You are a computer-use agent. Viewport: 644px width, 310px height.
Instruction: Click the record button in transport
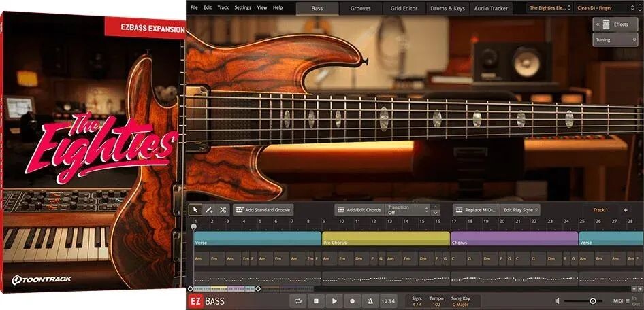pos(353,301)
